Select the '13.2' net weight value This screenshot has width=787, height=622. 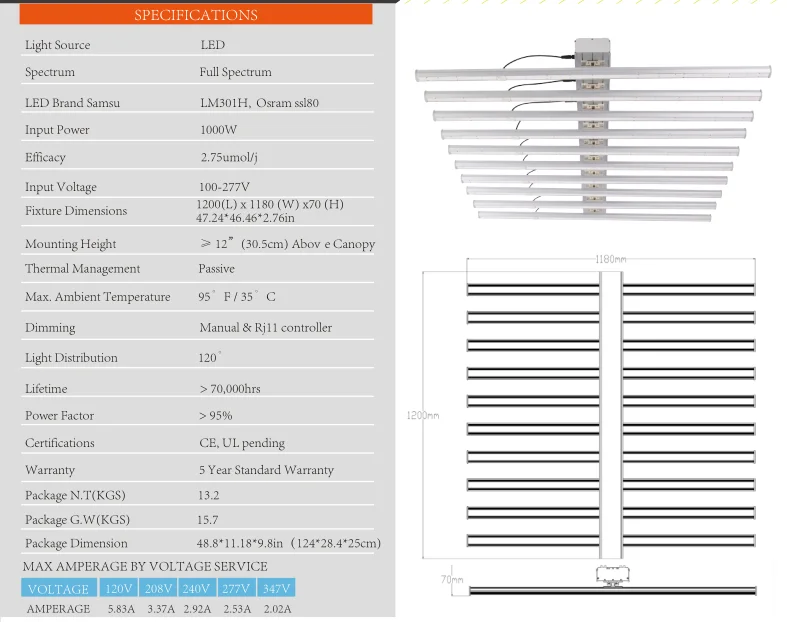[208, 495]
